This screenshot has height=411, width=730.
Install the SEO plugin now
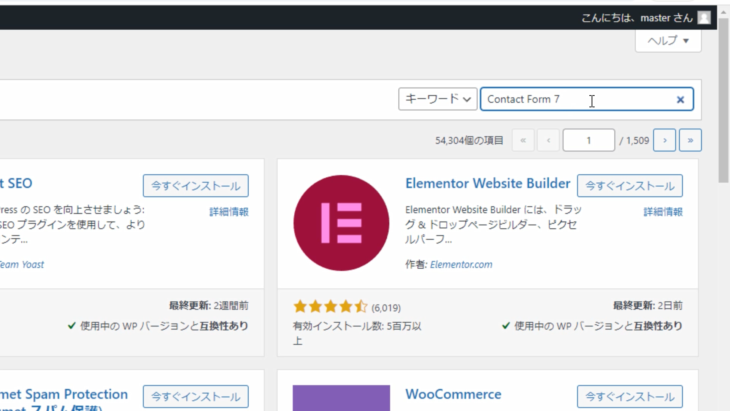tap(196, 186)
